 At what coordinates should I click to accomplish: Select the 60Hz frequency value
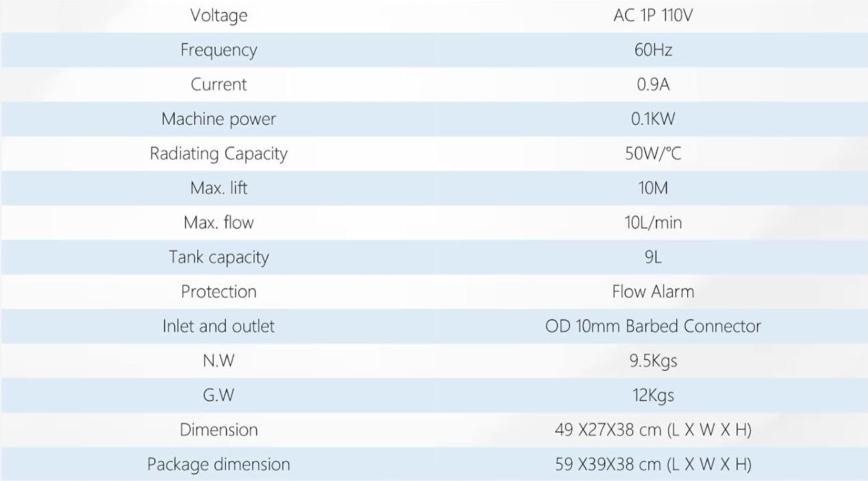(x=652, y=50)
